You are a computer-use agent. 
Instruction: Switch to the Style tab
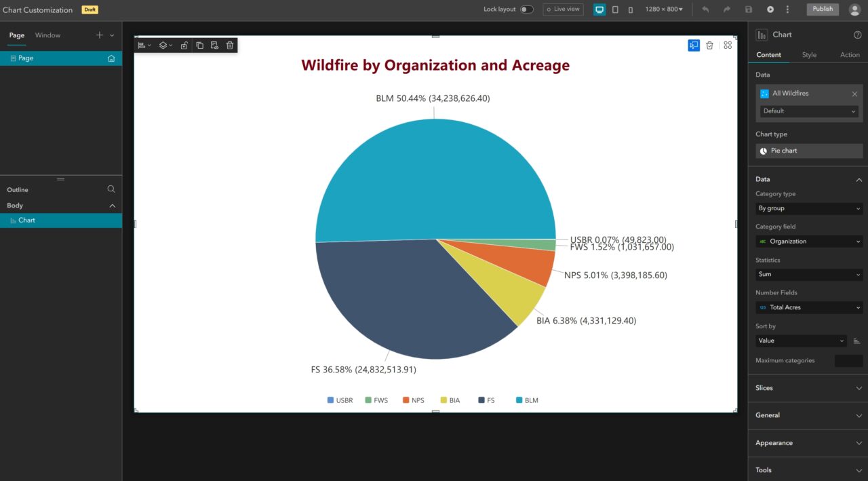(810, 55)
